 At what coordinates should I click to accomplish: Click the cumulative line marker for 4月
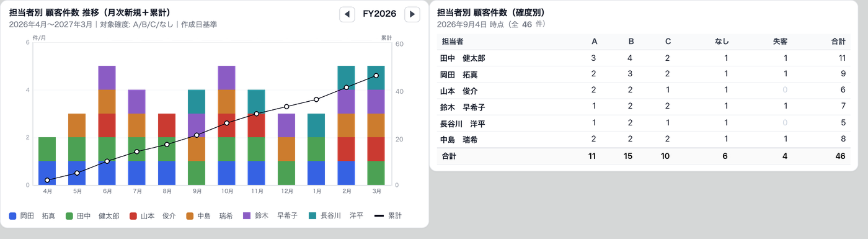pos(47,180)
